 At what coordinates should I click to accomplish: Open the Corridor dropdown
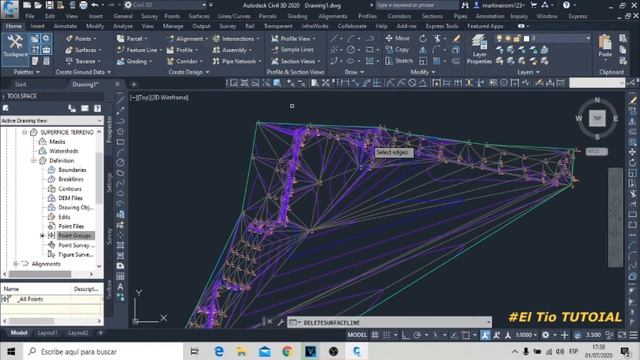tap(184, 61)
